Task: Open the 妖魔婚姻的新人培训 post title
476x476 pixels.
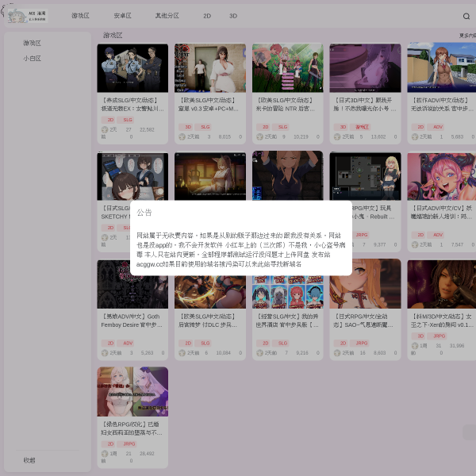Action: [x=443, y=212]
